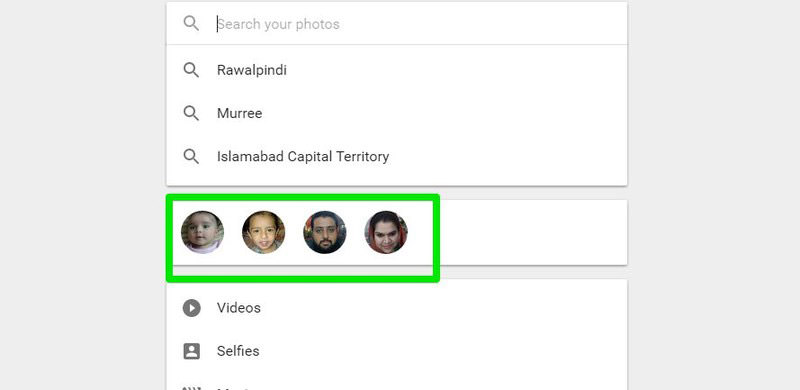Choose the Murree suggestion
Viewport: 800px width, 390px height.
(396, 113)
